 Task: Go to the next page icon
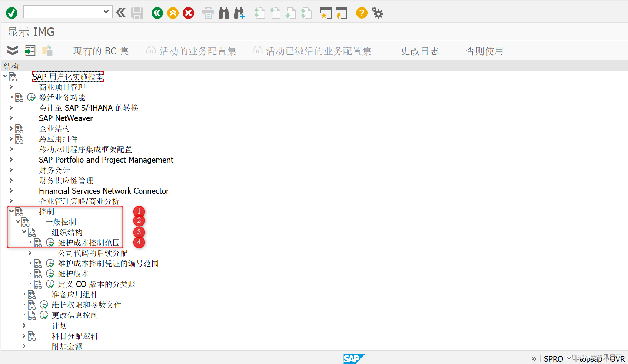point(291,13)
